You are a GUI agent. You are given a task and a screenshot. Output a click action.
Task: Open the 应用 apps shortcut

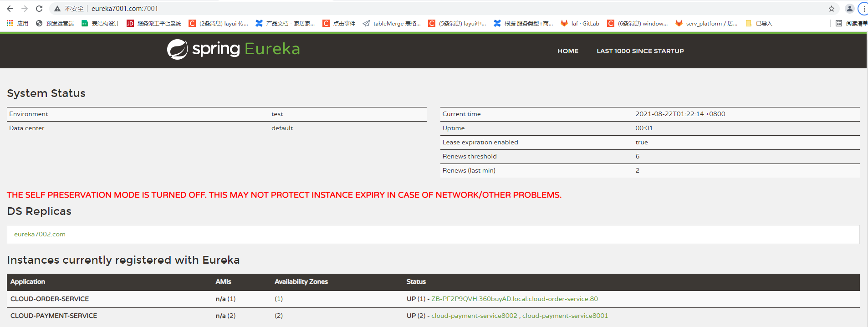tap(17, 23)
